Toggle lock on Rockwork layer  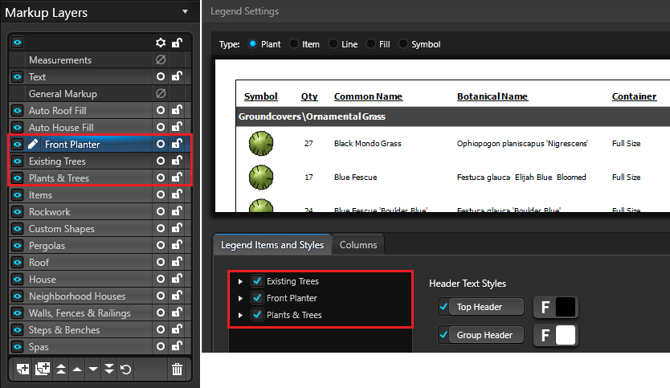point(177,212)
